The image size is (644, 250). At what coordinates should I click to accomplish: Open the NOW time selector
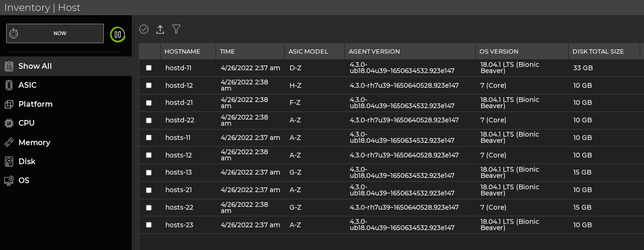(60, 34)
